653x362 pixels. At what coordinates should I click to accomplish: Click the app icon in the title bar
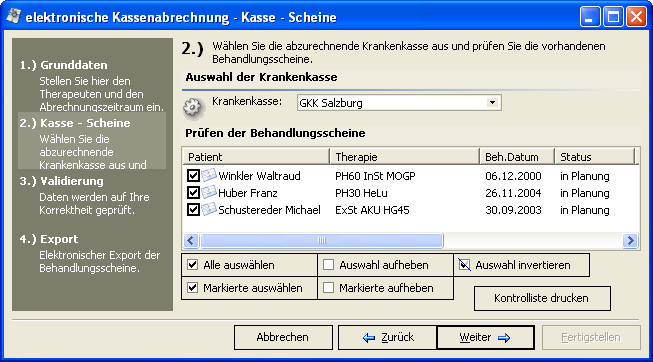[14, 16]
